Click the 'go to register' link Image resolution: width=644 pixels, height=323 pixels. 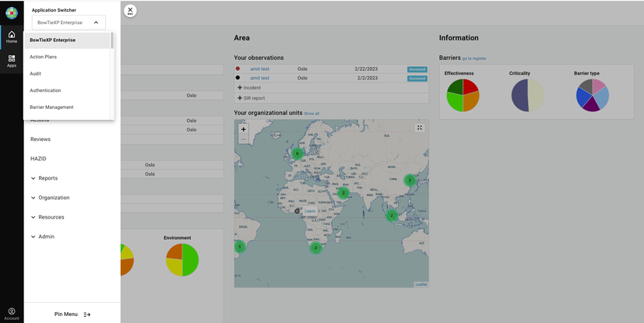(x=474, y=58)
